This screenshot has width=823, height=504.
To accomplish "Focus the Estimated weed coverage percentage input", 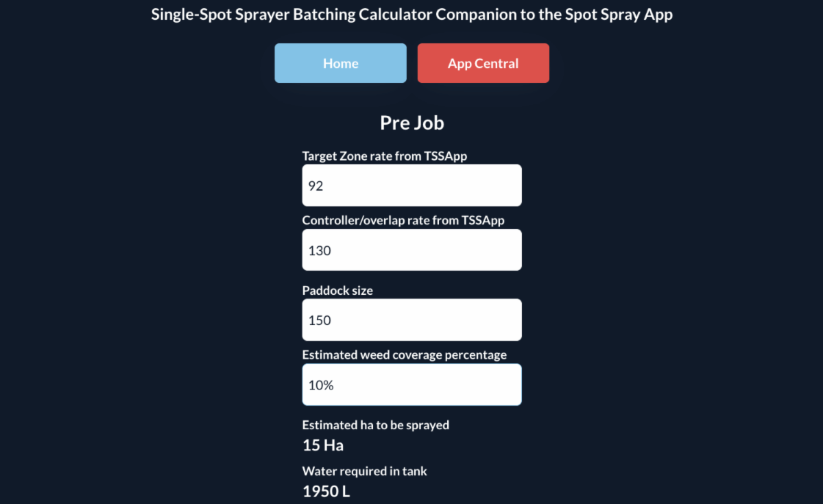I will (x=411, y=385).
